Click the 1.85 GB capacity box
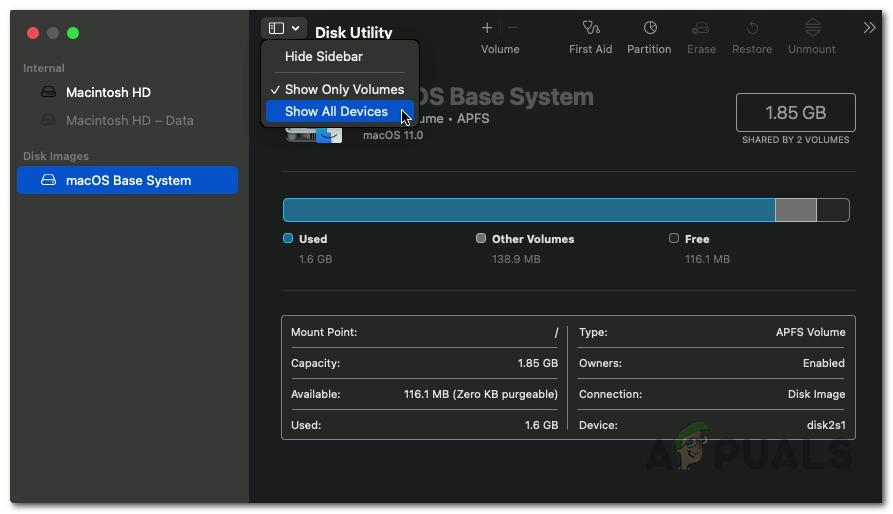The width and height of the screenshot is (893, 514). (795, 113)
